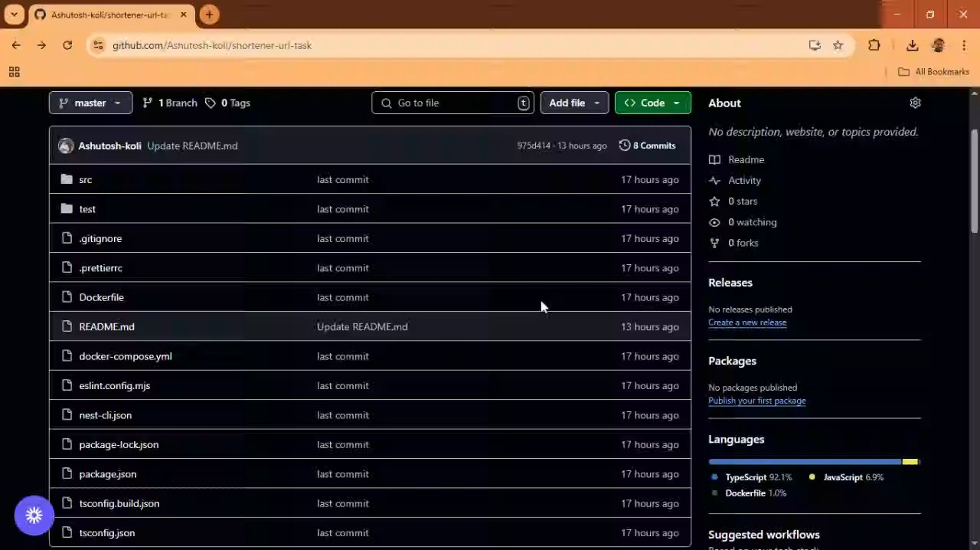Bookmark this page with star icon
The image size is (980, 550).
click(838, 45)
